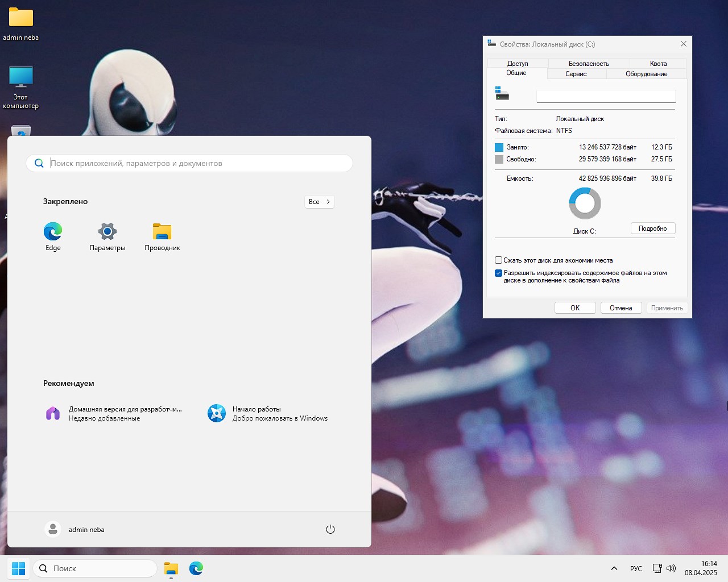
Task: Expand hidden tray icons with the chevron
Action: point(614,568)
